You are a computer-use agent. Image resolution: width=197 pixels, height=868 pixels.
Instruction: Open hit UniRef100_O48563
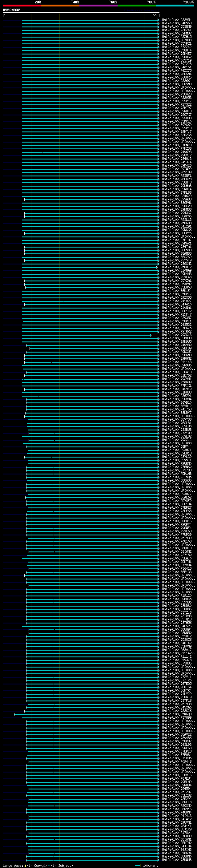tap(176, 23)
